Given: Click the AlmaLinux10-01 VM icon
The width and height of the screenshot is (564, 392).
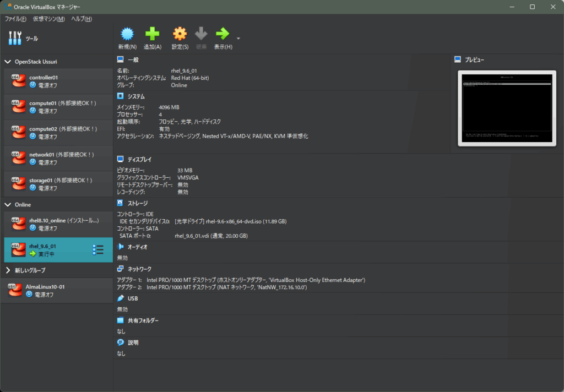Looking at the screenshot, I should [x=15, y=290].
